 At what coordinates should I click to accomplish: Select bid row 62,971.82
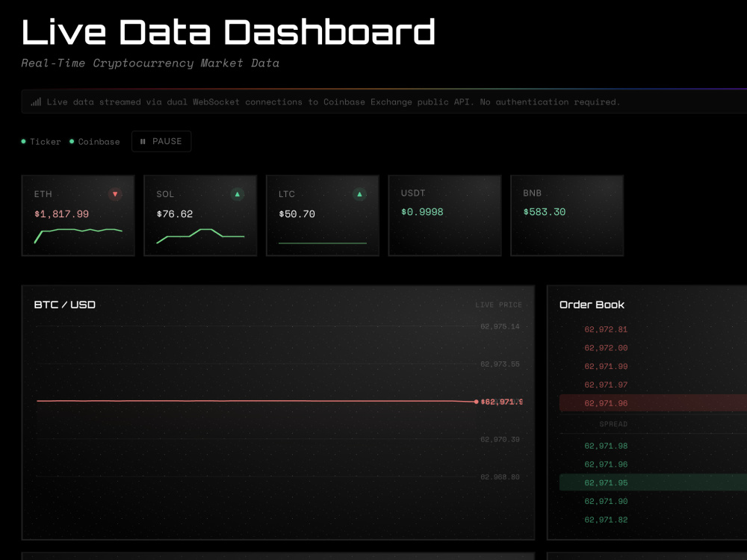pyautogui.click(x=653, y=520)
